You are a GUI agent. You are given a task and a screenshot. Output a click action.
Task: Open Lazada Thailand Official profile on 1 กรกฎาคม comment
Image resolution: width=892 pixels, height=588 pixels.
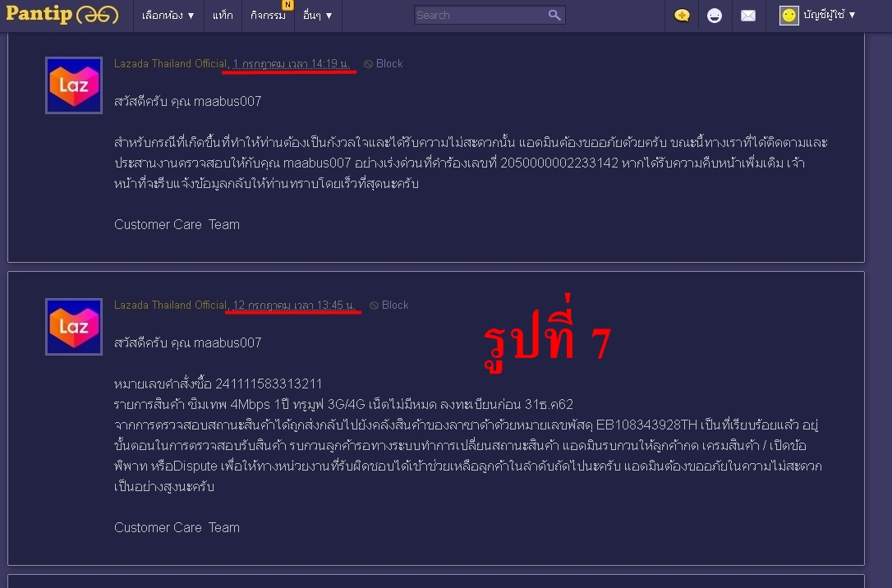[170, 64]
